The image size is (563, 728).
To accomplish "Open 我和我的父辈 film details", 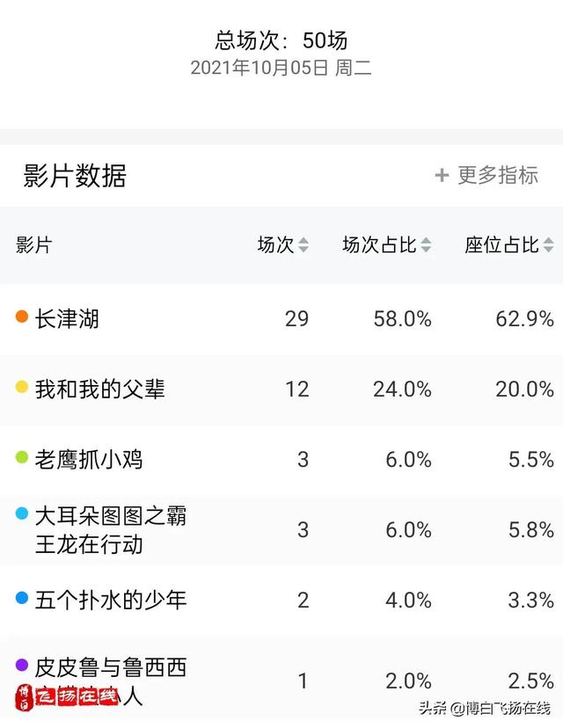I will [x=100, y=389].
